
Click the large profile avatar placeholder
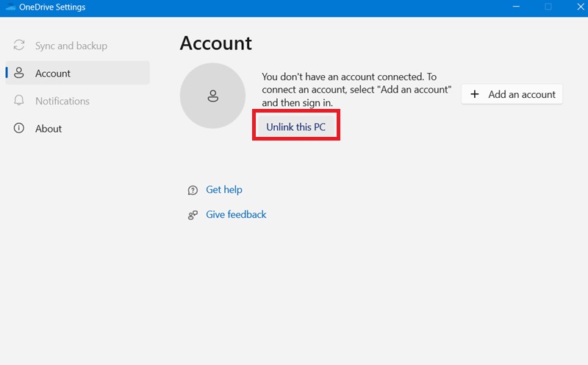tap(212, 96)
